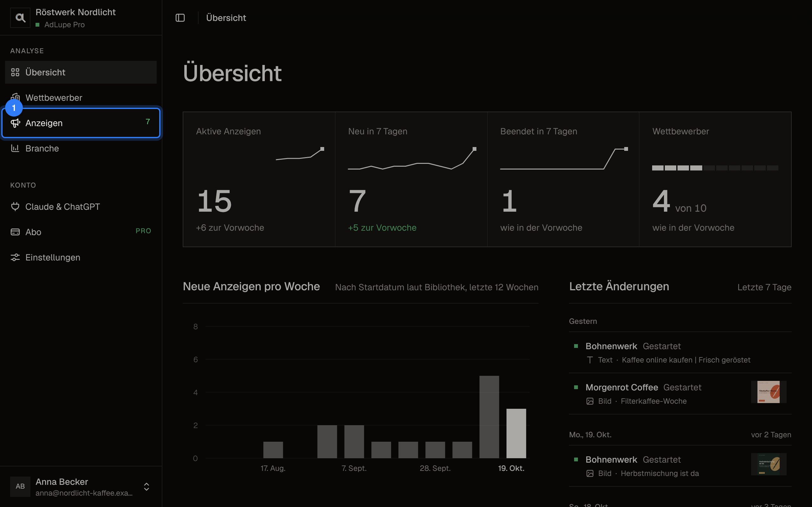Click the PRO badge next to Abo

point(143,231)
